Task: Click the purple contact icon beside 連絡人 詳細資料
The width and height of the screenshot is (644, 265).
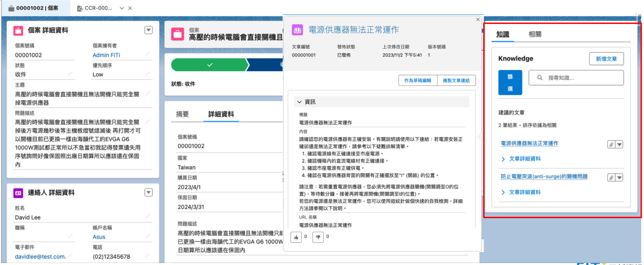Action: point(18,193)
